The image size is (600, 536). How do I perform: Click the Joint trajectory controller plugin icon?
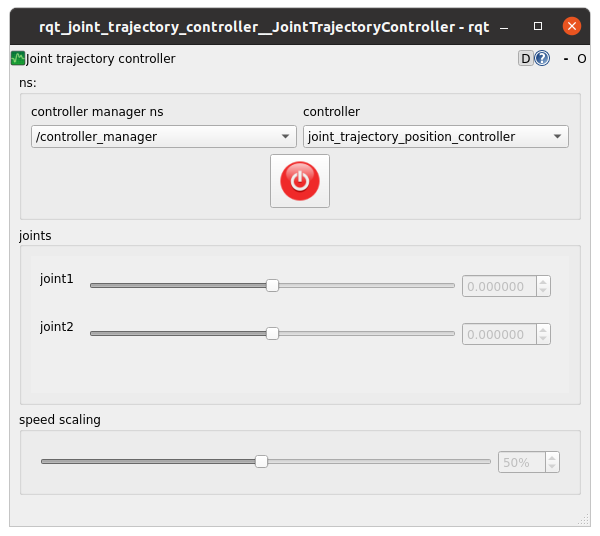tap(18, 59)
